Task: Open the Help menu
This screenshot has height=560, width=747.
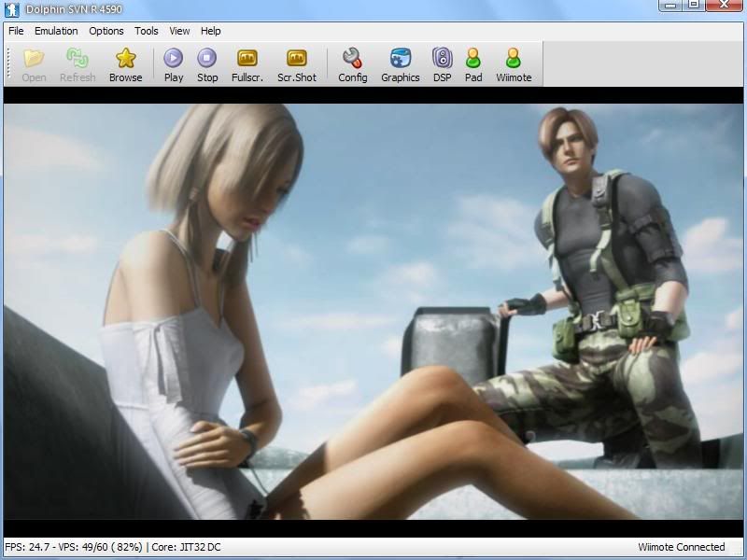Action: point(211,31)
